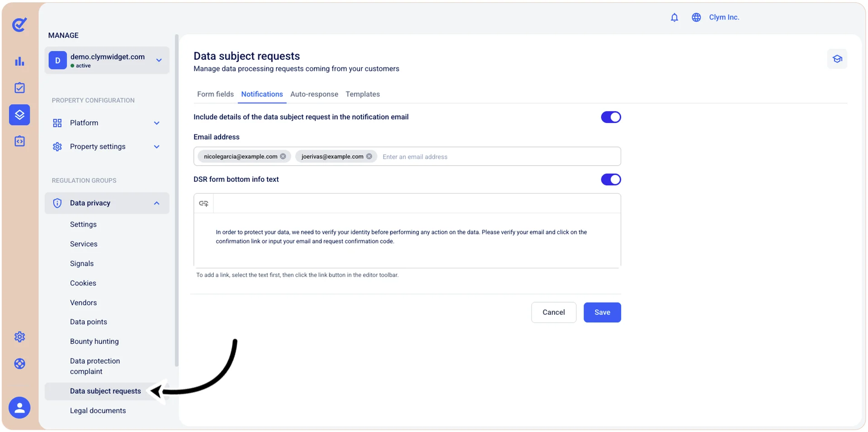Click the Platform grid icon
This screenshot has height=432, width=868.
click(57, 123)
